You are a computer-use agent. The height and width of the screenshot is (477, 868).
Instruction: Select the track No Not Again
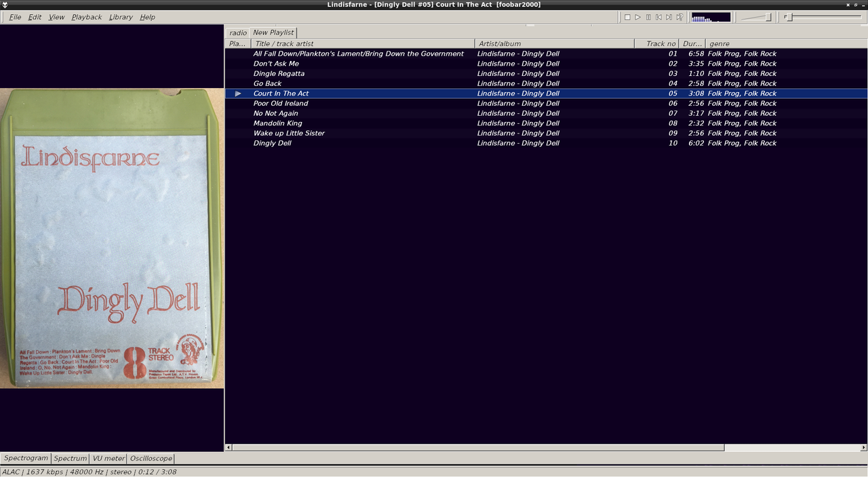pos(546,113)
